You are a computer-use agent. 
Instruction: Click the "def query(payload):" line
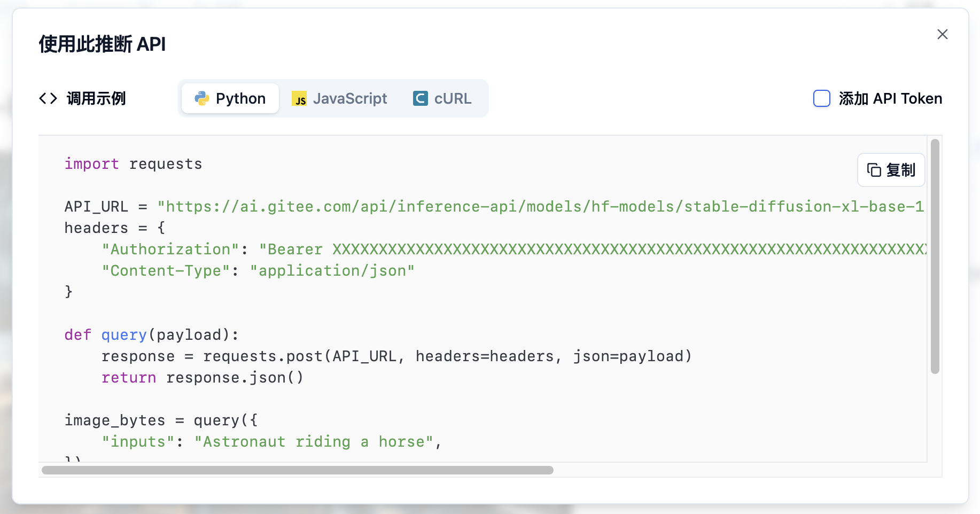(x=151, y=335)
